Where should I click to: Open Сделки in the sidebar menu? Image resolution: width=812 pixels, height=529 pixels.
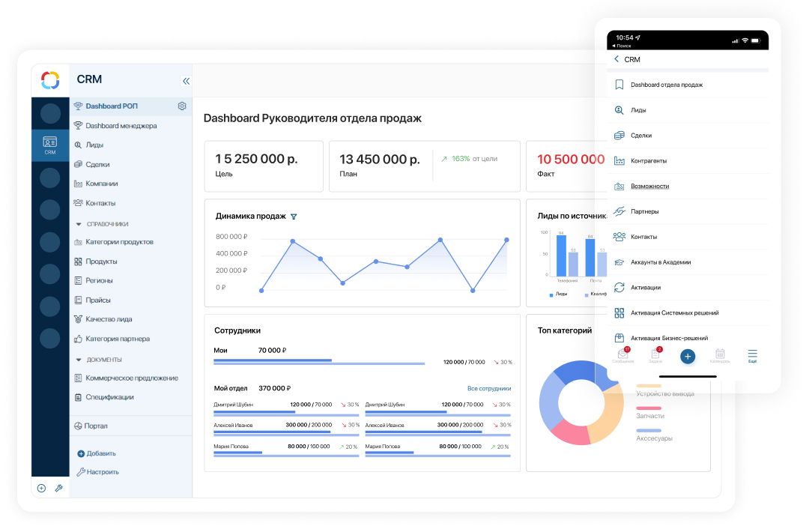tap(97, 164)
